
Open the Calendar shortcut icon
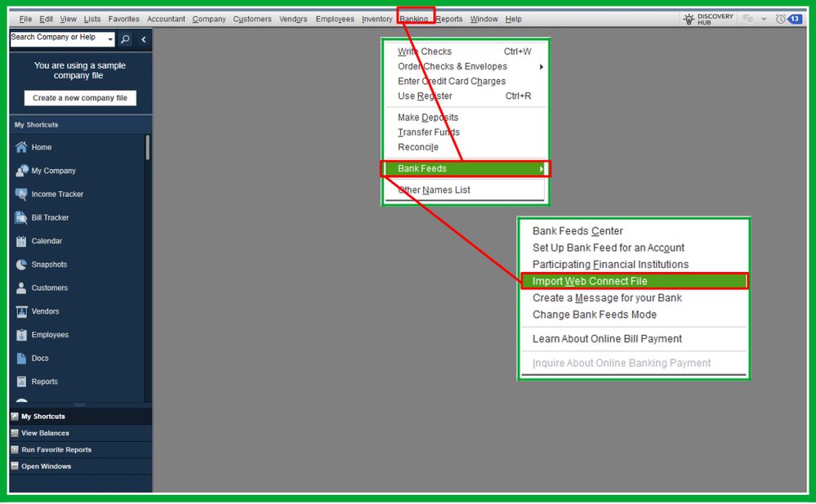(x=21, y=241)
